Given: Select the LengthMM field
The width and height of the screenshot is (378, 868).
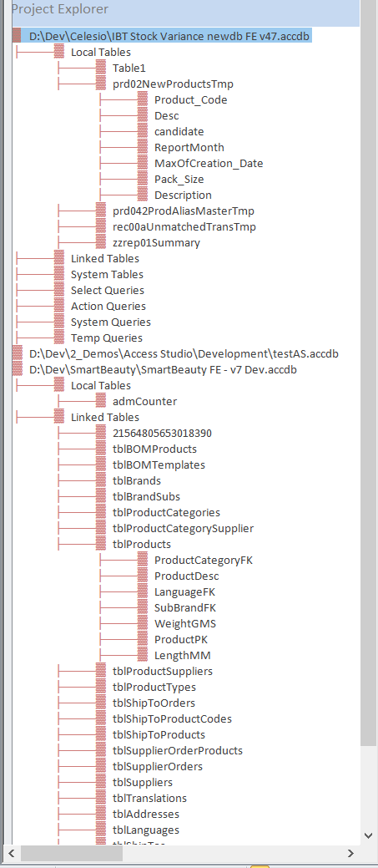Looking at the screenshot, I should (183, 656).
